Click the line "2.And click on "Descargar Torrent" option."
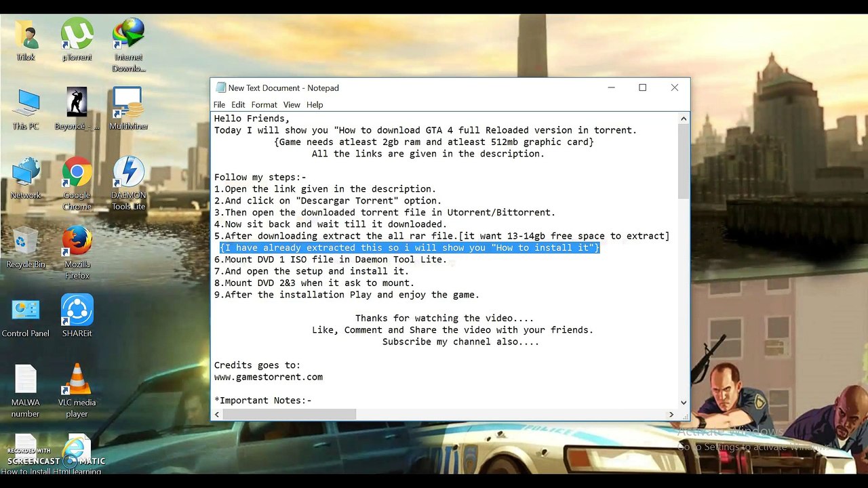This screenshot has width=868, height=488. [x=328, y=201]
